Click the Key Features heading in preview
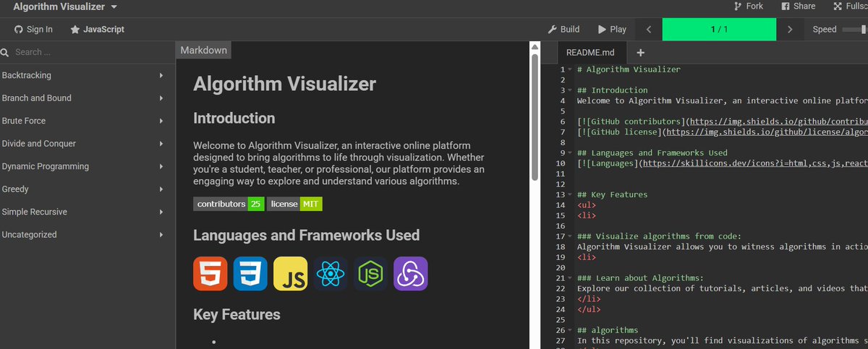The image size is (868, 349). (x=237, y=314)
